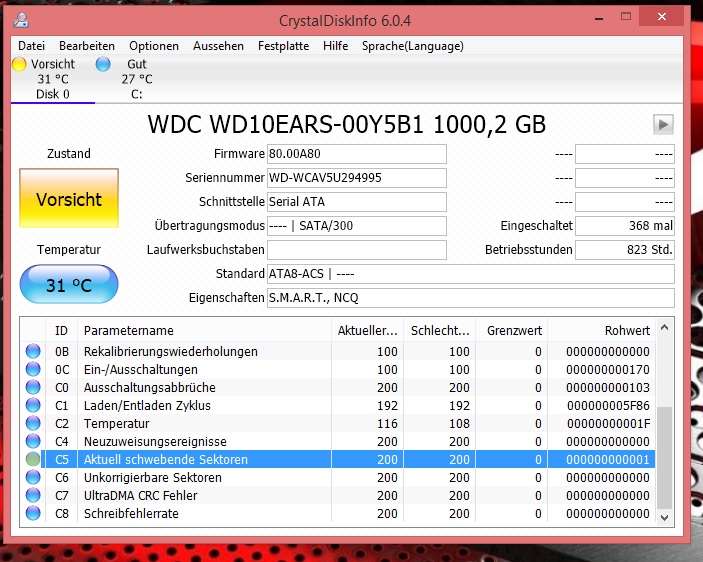The image size is (703, 562).
Task: Click the Betriebsstunden value 823 Std.
Action: click(x=625, y=250)
